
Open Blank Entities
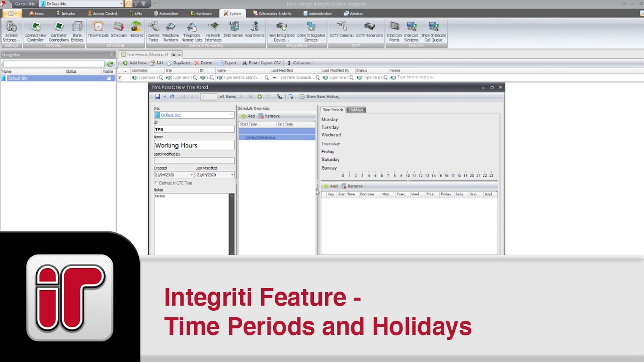pos(77,31)
